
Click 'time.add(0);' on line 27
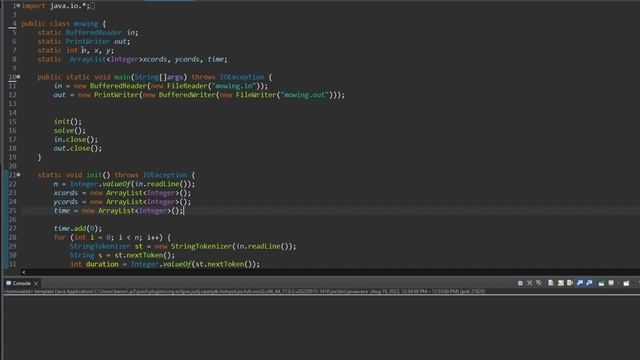click(x=78, y=229)
